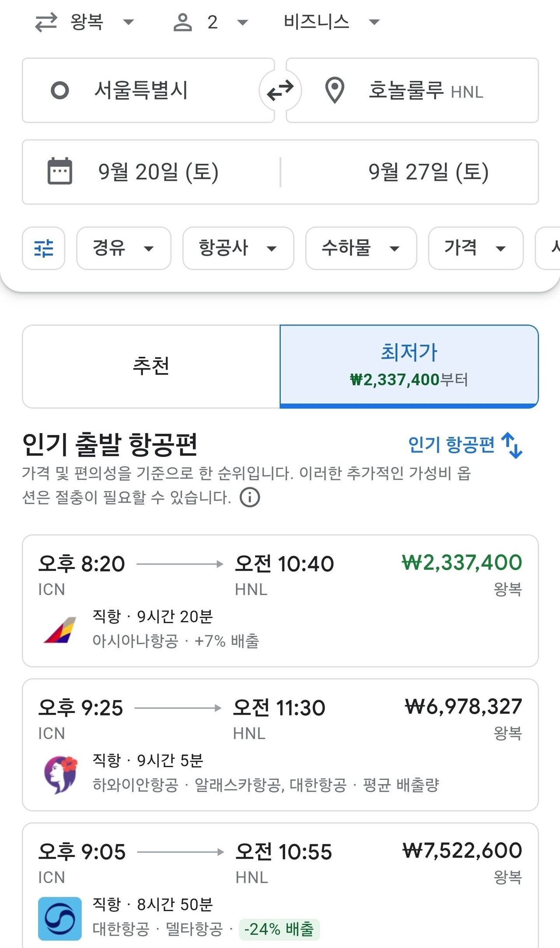Open the 수하물 baggage filter

361,248
